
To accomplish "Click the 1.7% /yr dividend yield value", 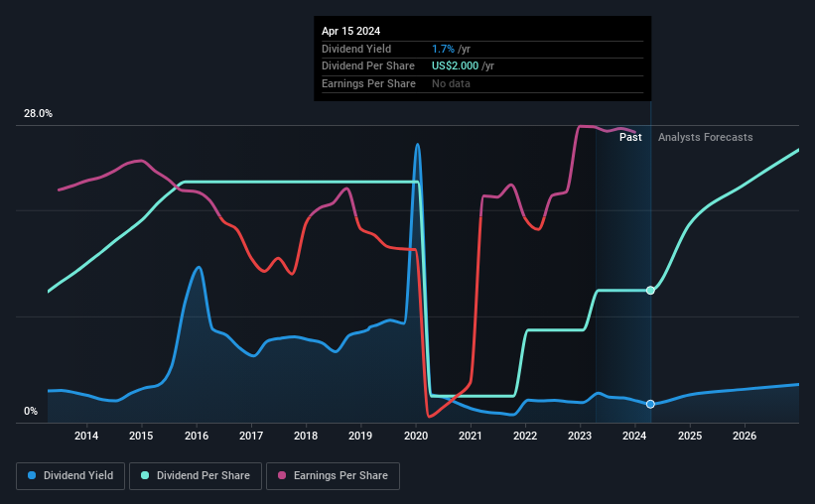I will pyautogui.click(x=451, y=49).
